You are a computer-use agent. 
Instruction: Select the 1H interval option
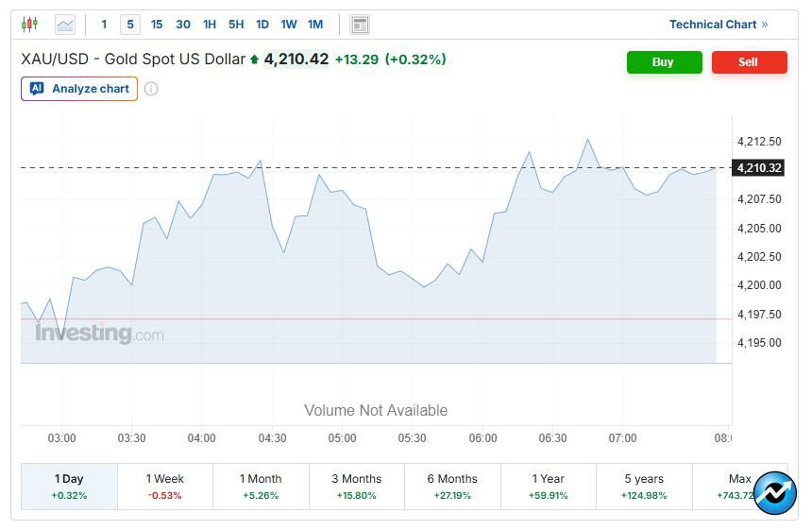pyautogui.click(x=210, y=25)
